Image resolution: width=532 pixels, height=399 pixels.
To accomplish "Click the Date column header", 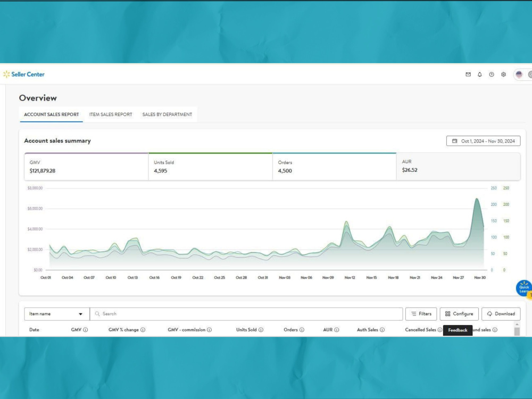I will 34,330.
